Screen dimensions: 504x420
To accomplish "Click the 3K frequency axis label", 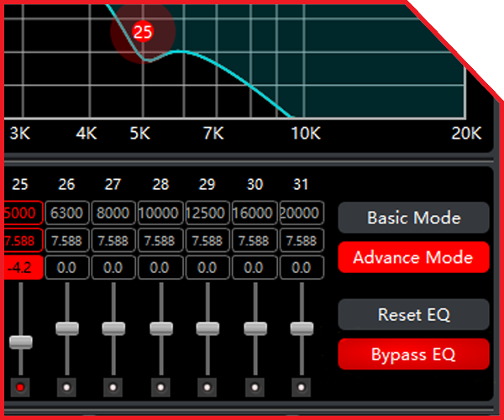I will pos(20,133).
